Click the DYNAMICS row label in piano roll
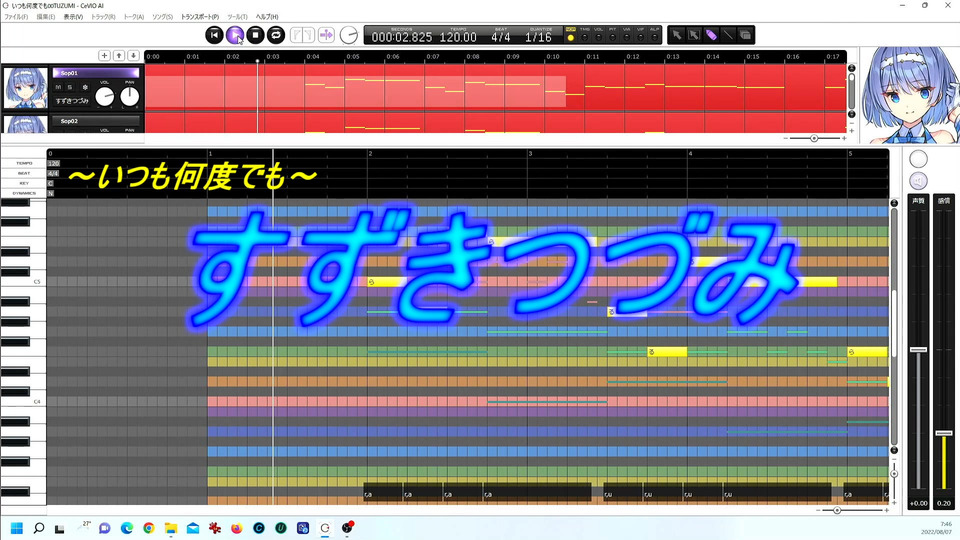This screenshot has height=540, width=960. [x=24, y=193]
